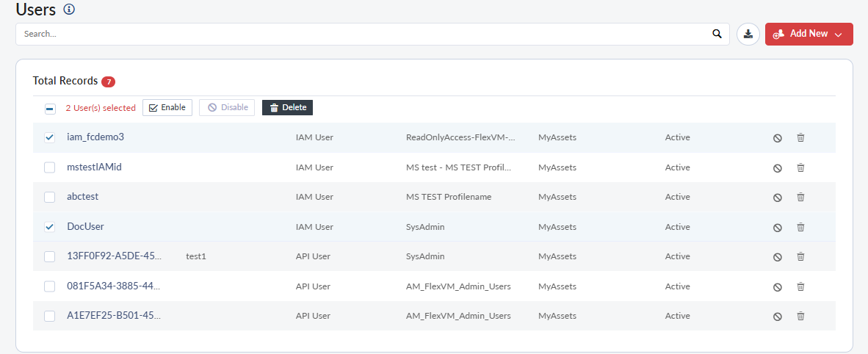Click disable icon in abctest row

click(x=777, y=198)
